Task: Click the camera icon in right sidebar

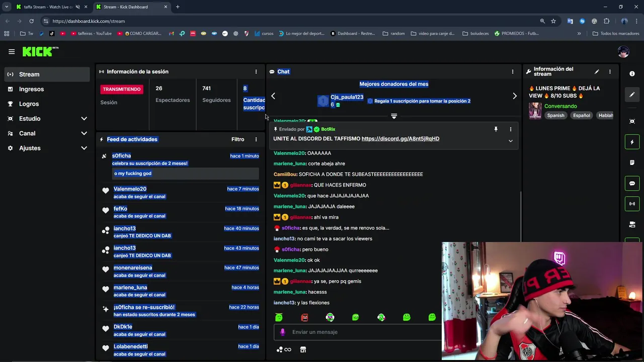Action: [x=632, y=224]
